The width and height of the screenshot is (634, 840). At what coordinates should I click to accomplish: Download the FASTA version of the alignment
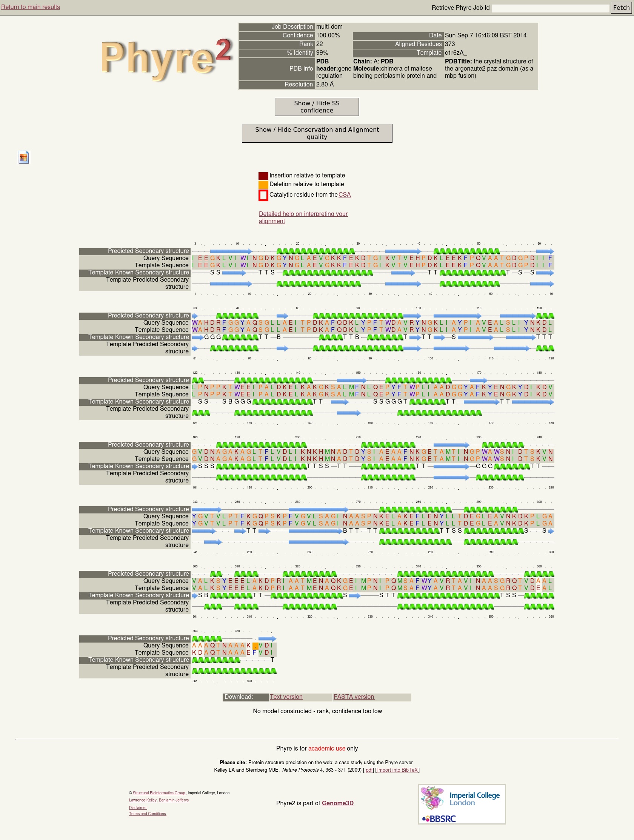[x=354, y=697]
